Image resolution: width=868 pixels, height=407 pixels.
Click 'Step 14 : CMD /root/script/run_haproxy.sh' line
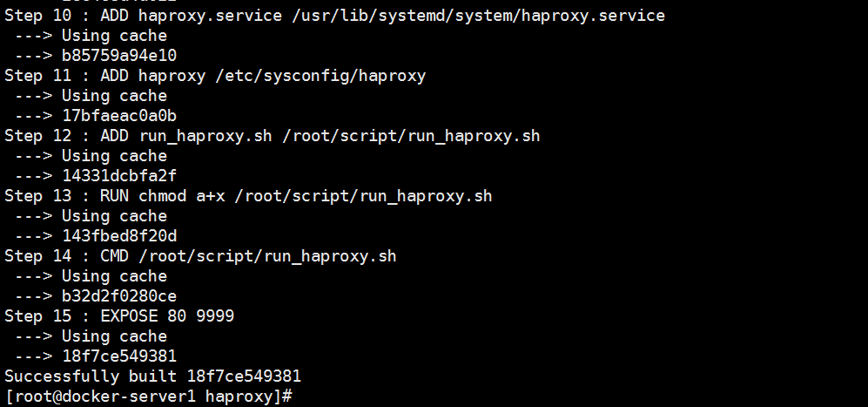(200, 256)
